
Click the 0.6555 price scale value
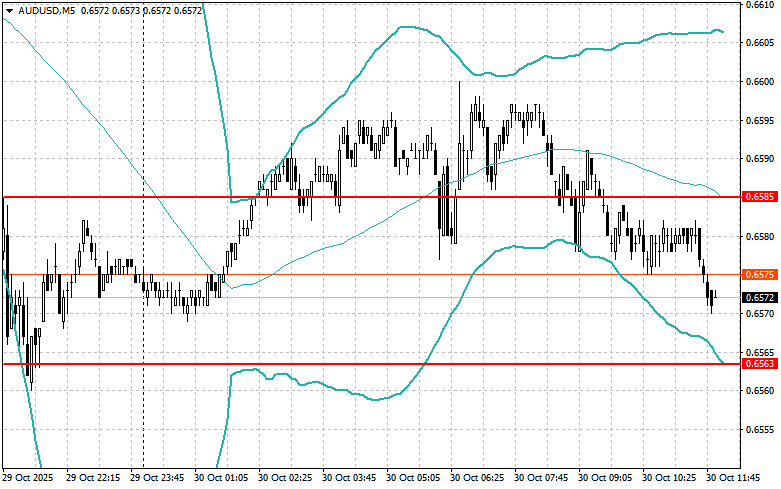tap(760, 429)
